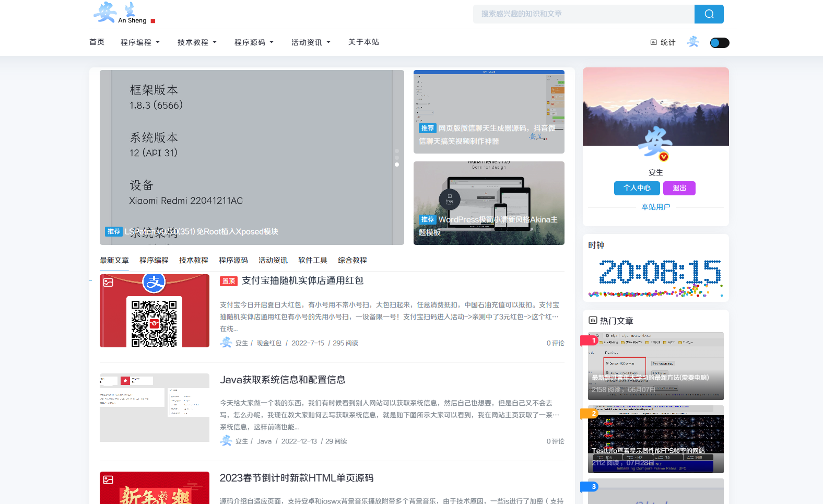Select the first carousel dot indicator

pos(397,151)
